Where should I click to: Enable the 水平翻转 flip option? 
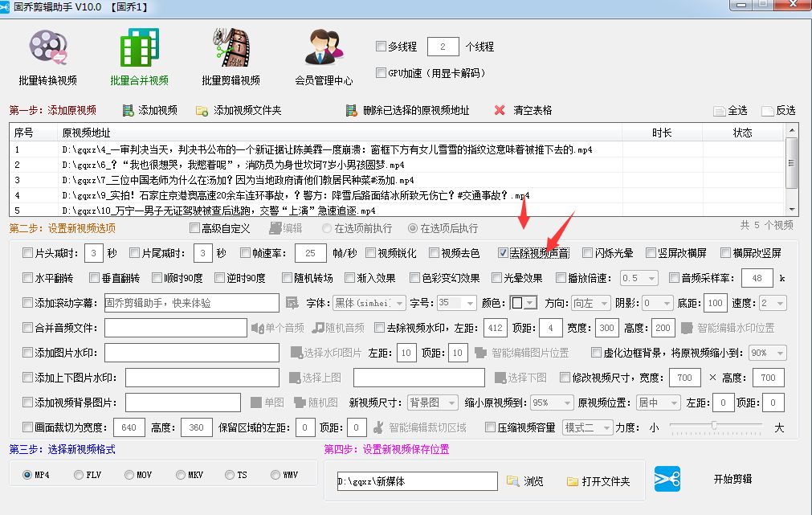point(28,279)
